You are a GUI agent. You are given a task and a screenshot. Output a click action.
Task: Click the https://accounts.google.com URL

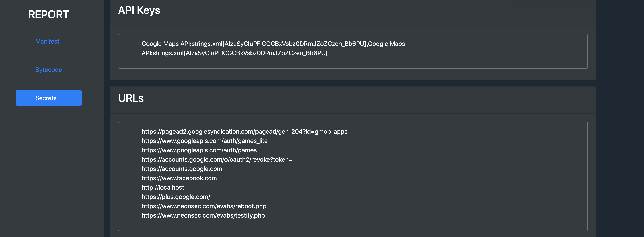click(182, 169)
